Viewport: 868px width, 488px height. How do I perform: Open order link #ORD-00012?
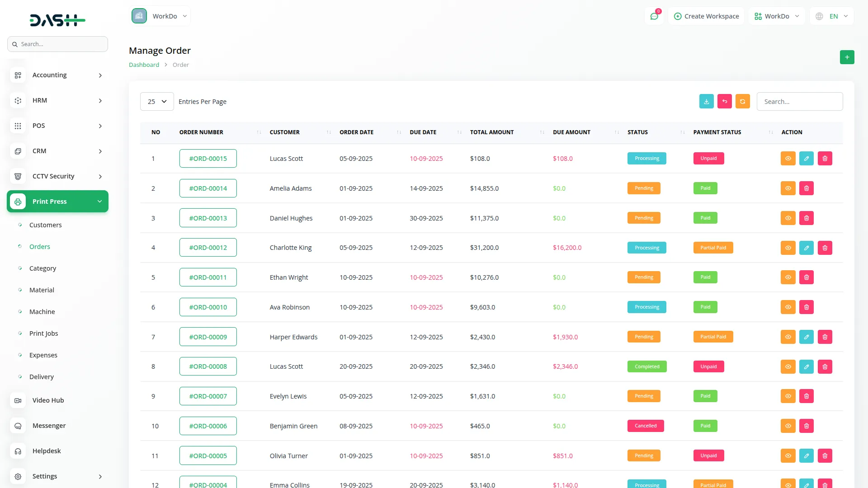(x=208, y=248)
